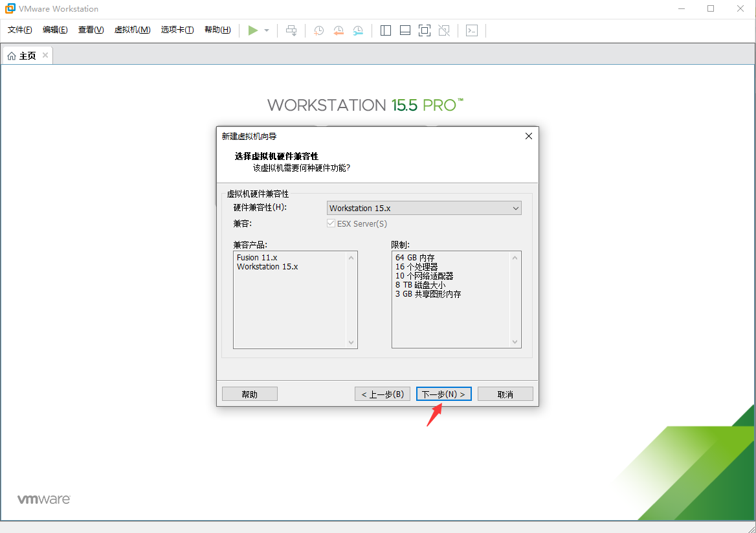
Task: Click the take snapshot icon
Action: point(318,30)
